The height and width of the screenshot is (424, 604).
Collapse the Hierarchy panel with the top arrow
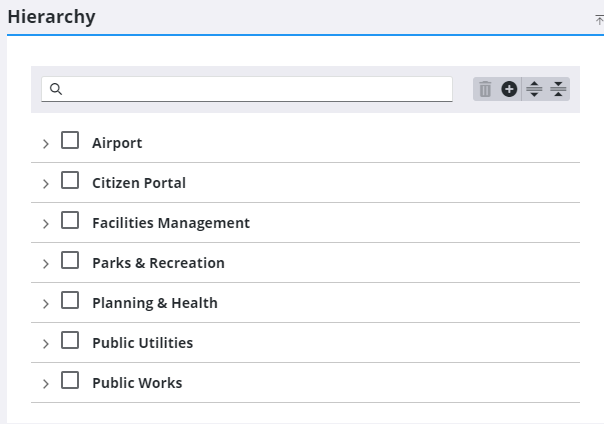point(598,20)
